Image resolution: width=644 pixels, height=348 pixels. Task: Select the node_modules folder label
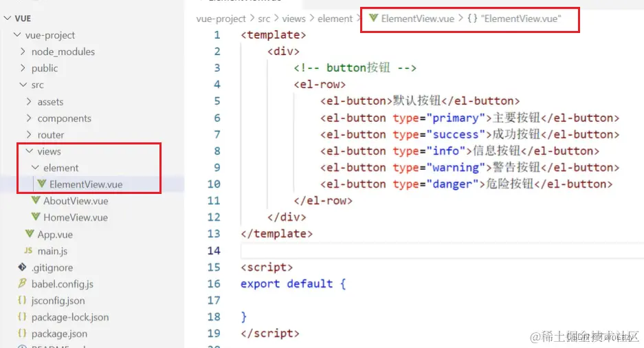[63, 52]
